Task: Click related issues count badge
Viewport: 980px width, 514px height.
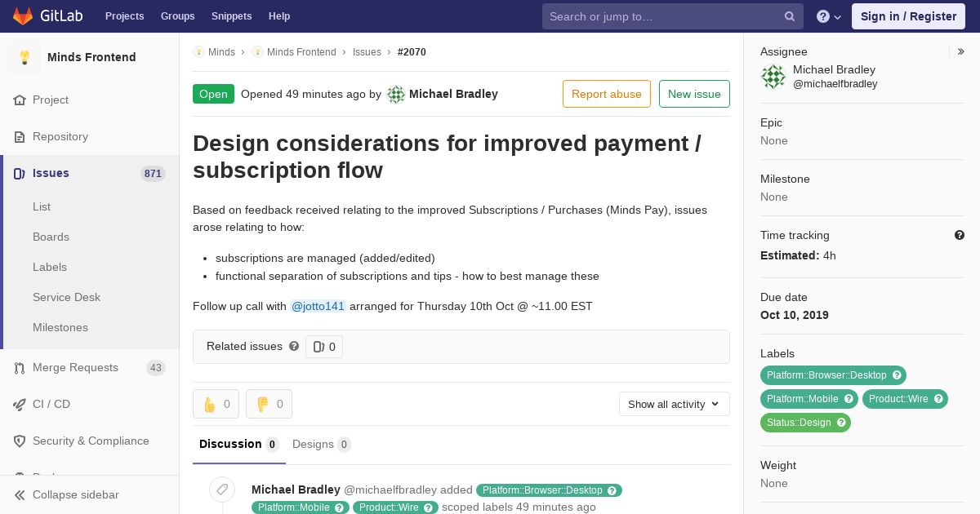Action: 324,347
